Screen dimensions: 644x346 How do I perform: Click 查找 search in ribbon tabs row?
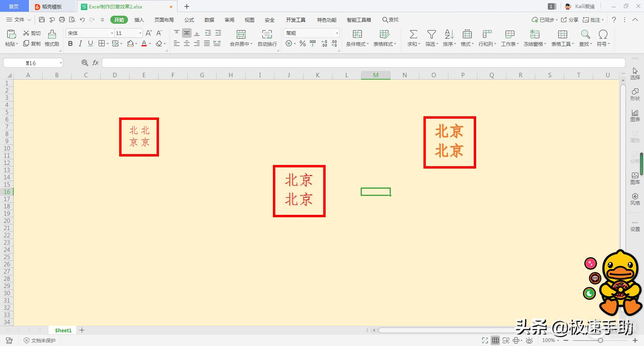pyautogui.click(x=390, y=20)
